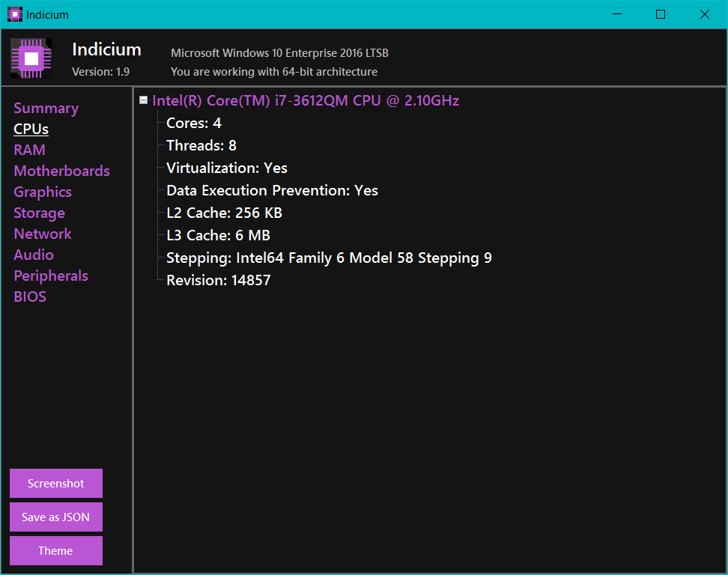
Task: Click the Indicium chip logo in header
Action: click(x=31, y=58)
